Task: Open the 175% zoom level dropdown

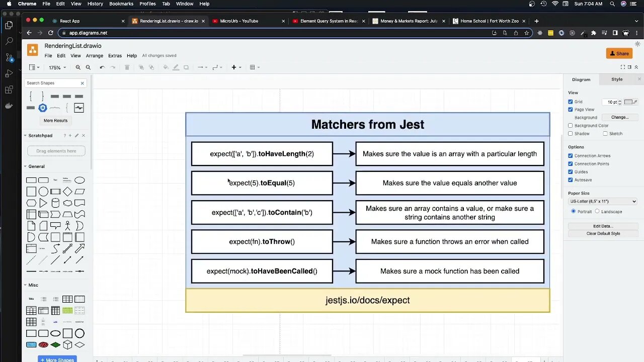Action: tap(57, 67)
